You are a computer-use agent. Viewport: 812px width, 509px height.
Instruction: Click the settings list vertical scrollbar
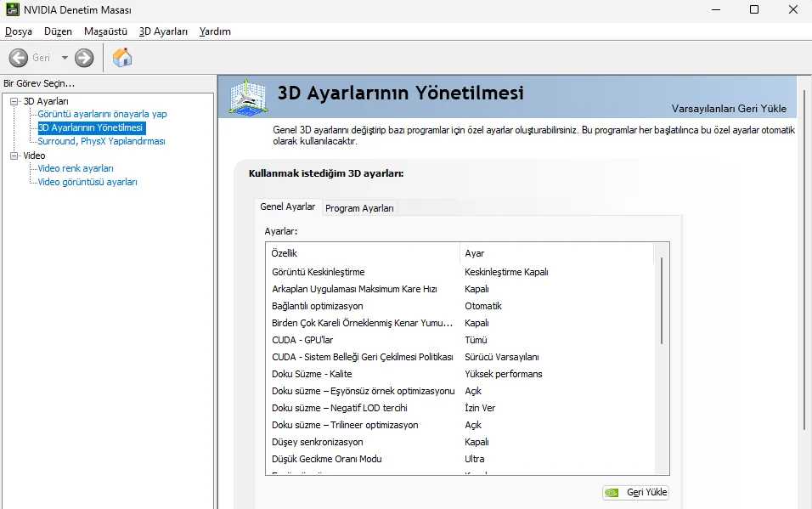click(662, 358)
